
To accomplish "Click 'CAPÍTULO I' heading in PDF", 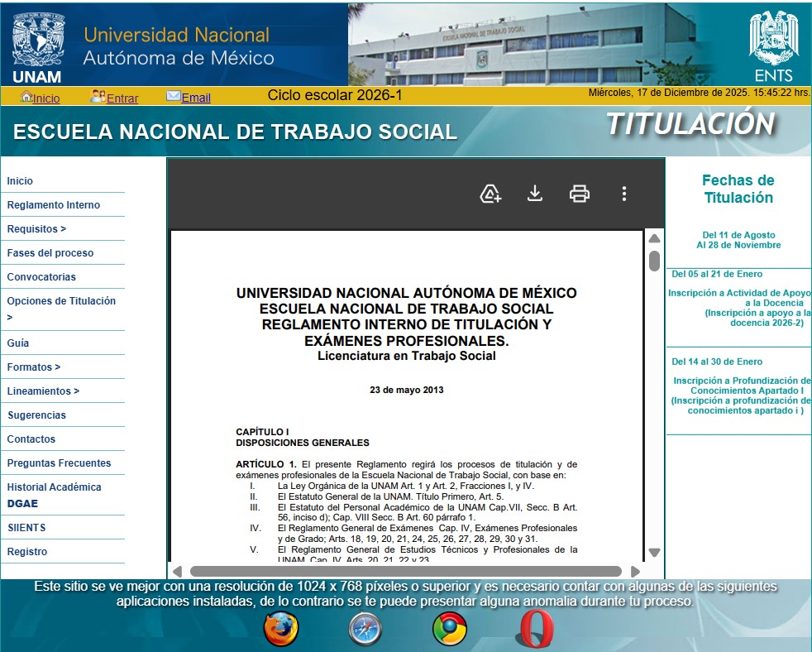I will 262,432.
